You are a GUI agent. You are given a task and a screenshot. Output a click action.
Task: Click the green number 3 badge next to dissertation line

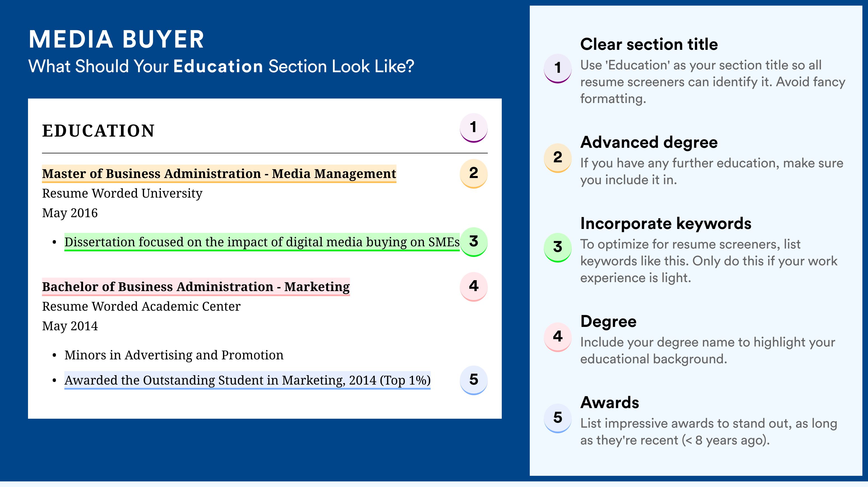pos(473,242)
